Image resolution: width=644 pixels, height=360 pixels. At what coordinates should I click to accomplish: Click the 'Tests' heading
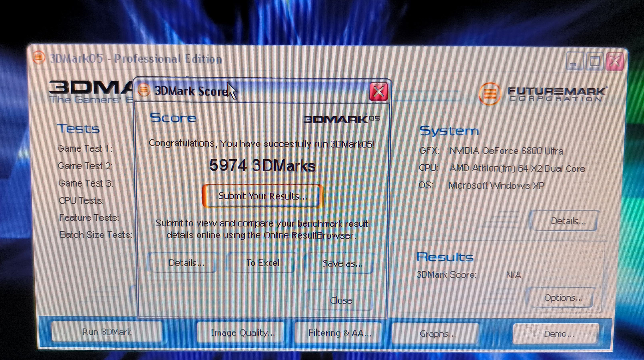(x=79, y=128)
